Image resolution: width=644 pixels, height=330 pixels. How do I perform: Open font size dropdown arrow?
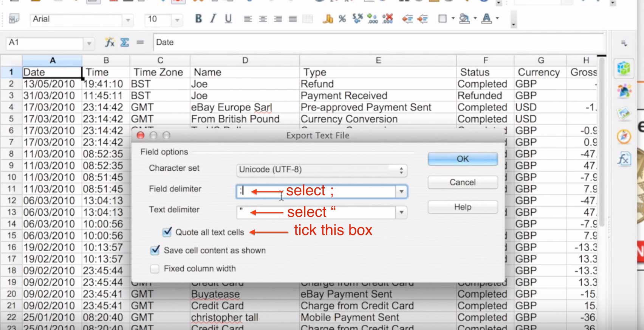(177, 20)
